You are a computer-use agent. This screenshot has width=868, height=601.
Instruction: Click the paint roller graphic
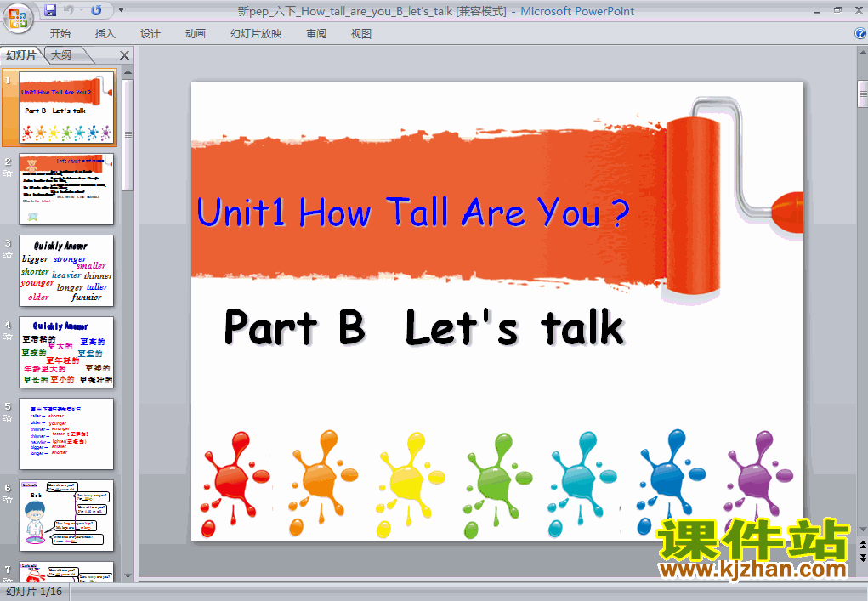[x=732, y=196]
